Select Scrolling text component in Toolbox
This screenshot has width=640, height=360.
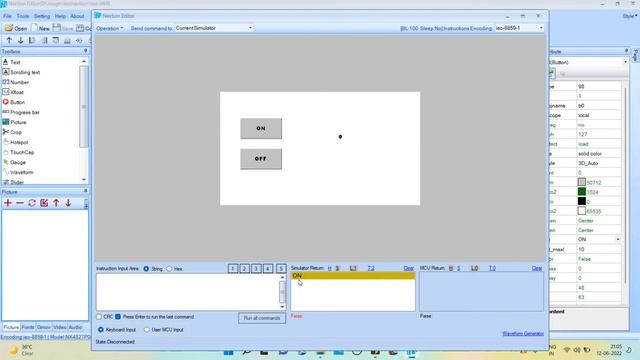(21, 72)
